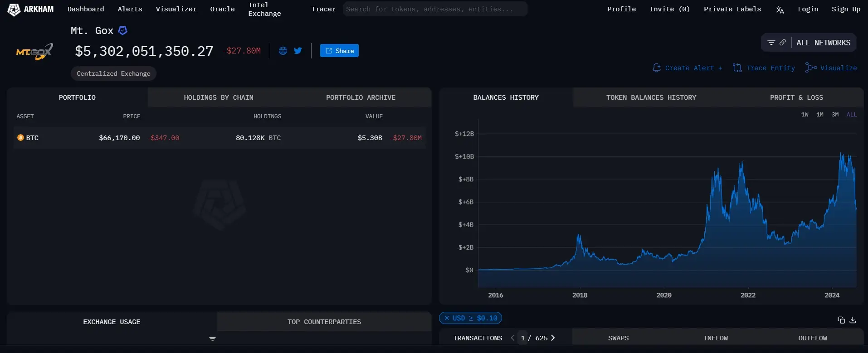The width and height of the screenshot is (868, 353).
Task: Click the Trace Entity icon
Action: pyautogui.click(x=737, y=68)
